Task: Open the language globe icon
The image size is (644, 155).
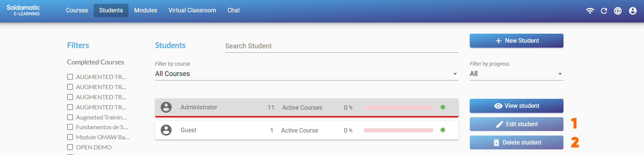Action: coord(618,11)
